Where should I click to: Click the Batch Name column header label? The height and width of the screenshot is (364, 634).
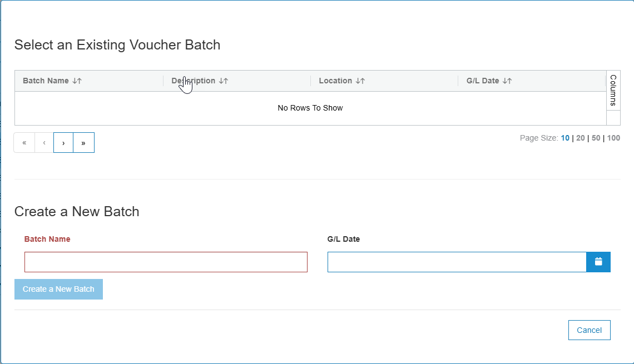[x=46, y=81]
